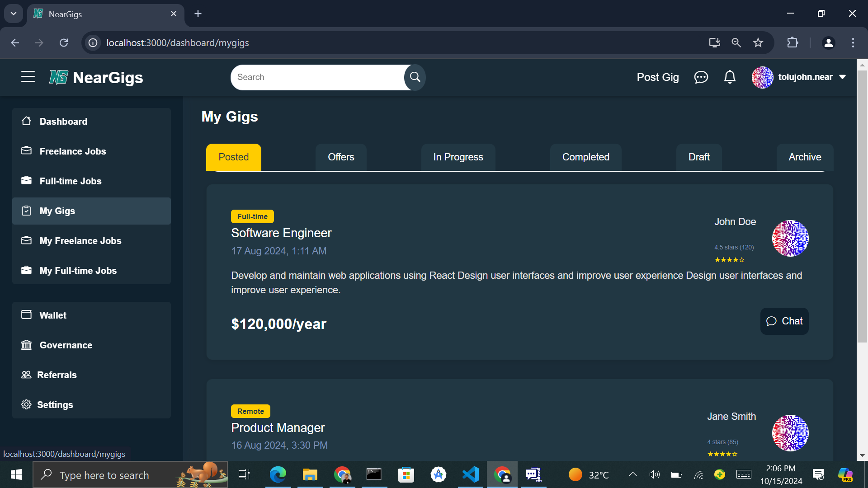Switch to the Offers tab
This screenshot has width=868, height=488.
341,157
